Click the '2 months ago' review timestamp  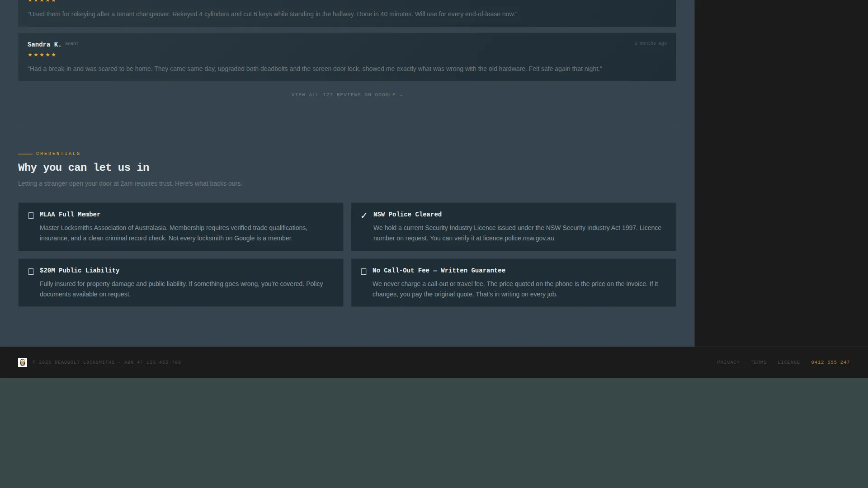pyautogui.click(x=650, y=43)
